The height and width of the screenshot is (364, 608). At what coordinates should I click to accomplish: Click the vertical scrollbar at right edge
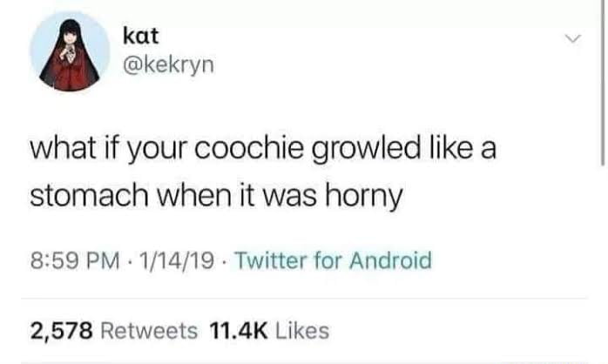603,83
